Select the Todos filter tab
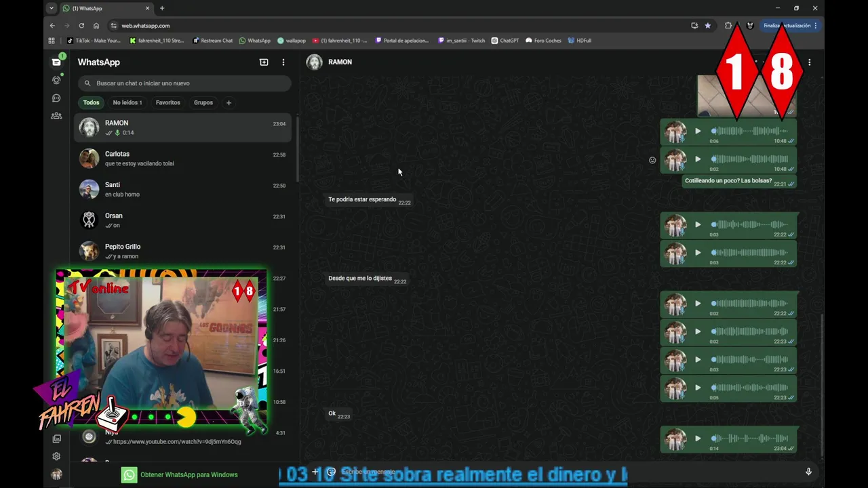This screenshot has width=868, height=488. [91, 102]
